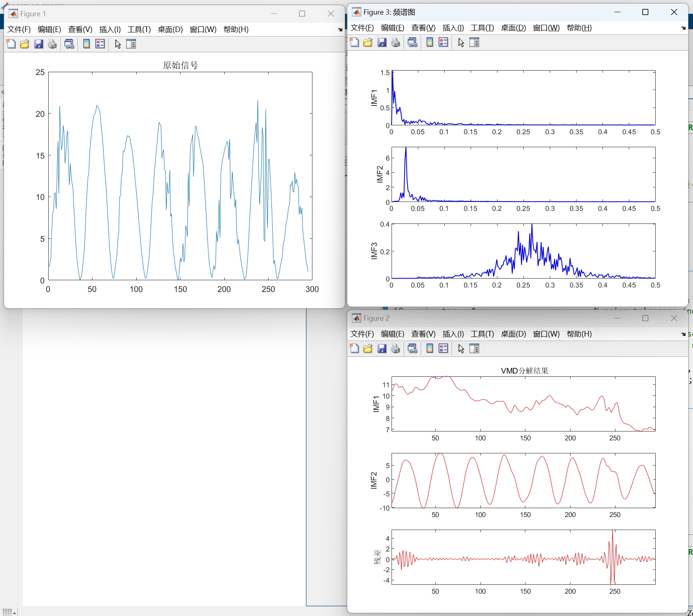Dock Figure 2 into the MATLAB desktop
Screen dimensions: 693x616
point(683,334)
